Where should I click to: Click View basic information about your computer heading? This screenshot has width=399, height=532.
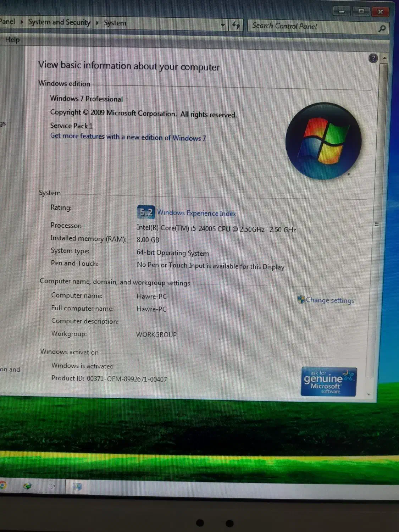(129, 66)
